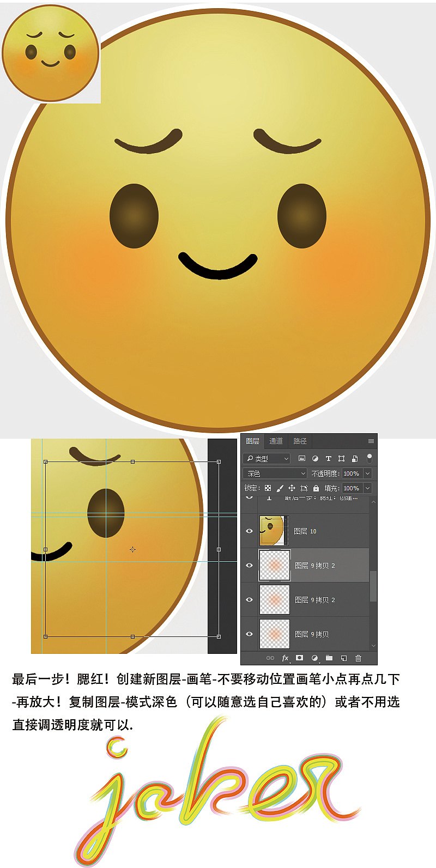436x868 pixels.
Task: Enable the adjustment layer filter icon
Action: pos(315,459)
